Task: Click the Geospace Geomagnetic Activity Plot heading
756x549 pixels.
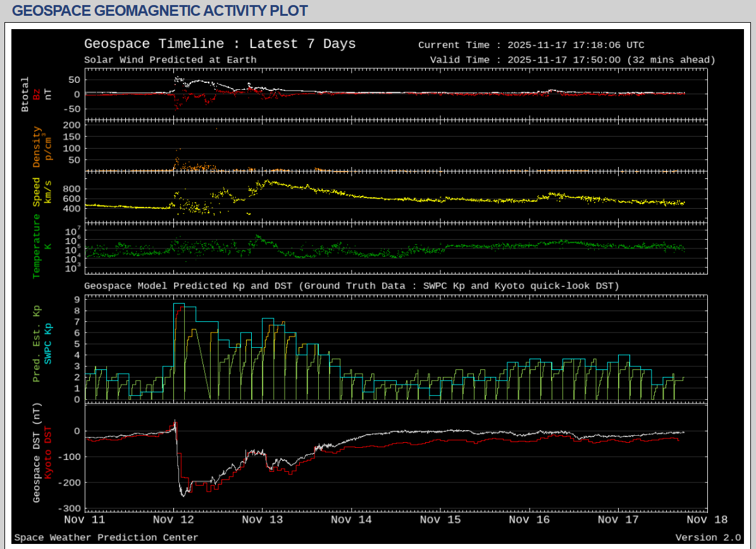Action: [160, 11]
